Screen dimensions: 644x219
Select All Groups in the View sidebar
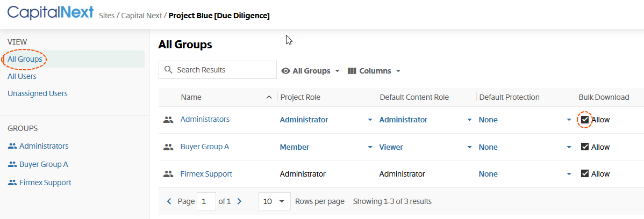click(25, 59)
